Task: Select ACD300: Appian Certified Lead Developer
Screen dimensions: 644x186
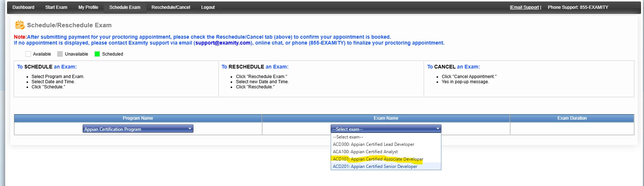Action: (x=386, y=144)
